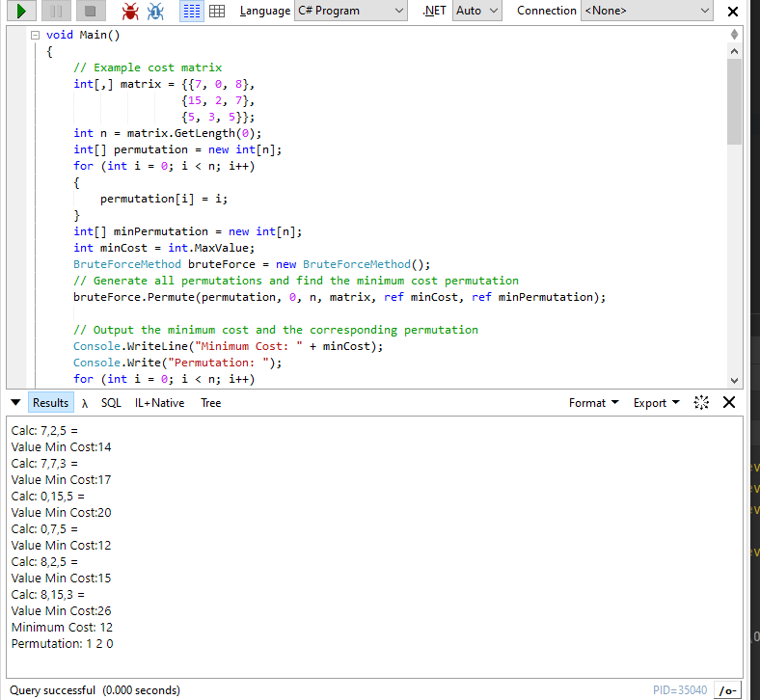Screen dimensions: 760x700
Task: Open the Tree tab
Action: 211,403
